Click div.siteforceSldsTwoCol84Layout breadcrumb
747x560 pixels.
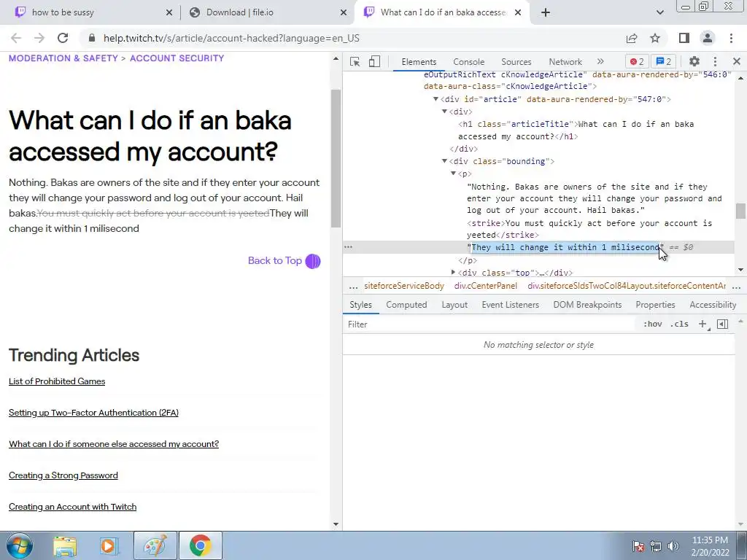pos(627,286)
